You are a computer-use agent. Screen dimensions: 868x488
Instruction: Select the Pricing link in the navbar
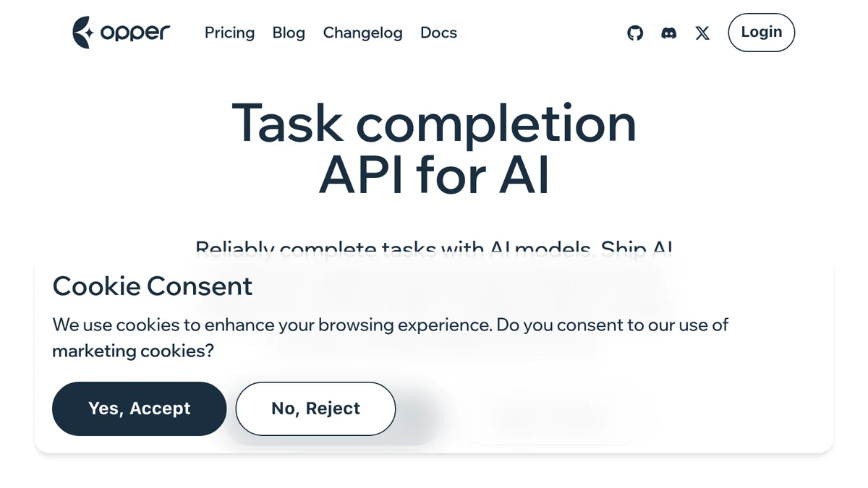pos(229,33)
